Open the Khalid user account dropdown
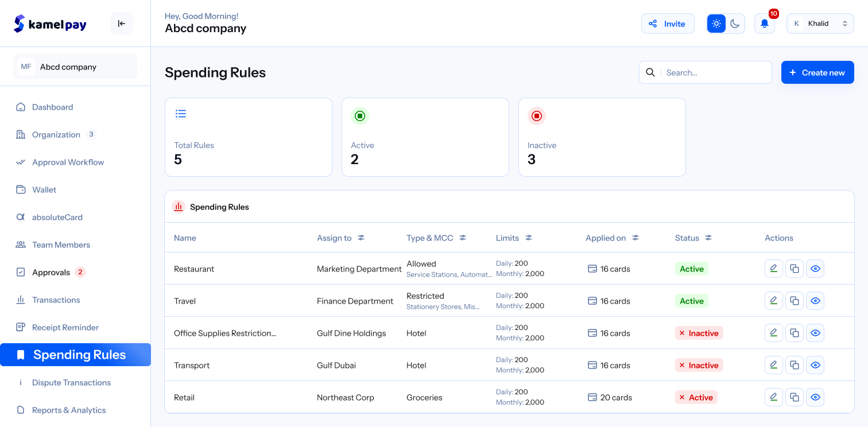 [820, 24]
